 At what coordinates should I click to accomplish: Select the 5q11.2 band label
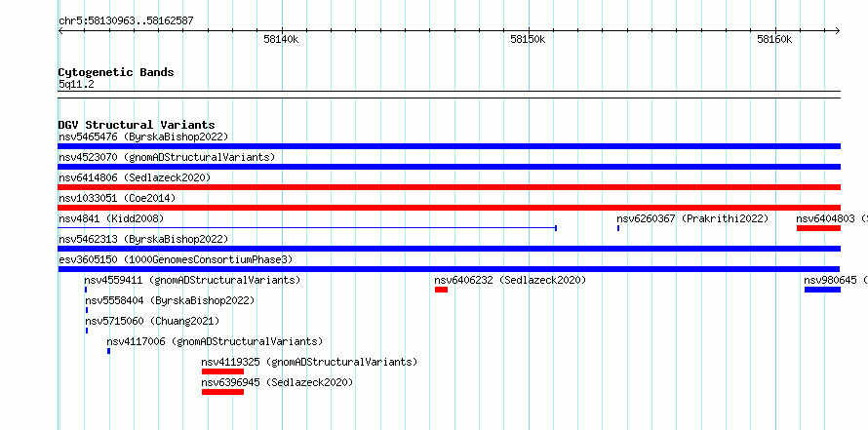pos(76,84)
